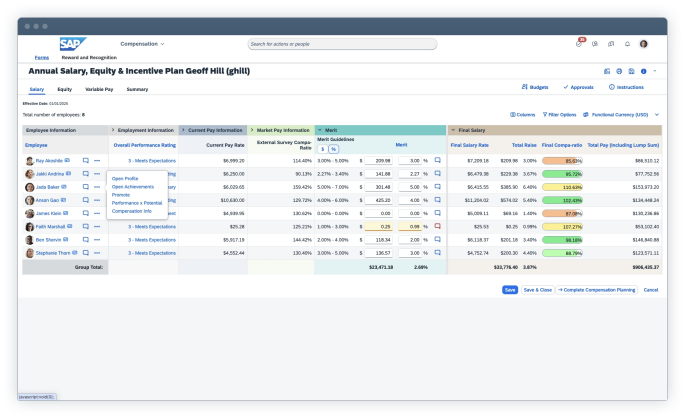Collapse the Final Salary column group

coord(452,130)
